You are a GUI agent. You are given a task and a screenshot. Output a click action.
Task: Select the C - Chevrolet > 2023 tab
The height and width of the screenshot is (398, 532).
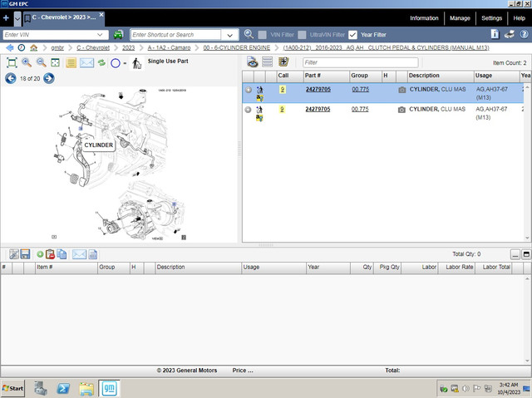[64, 17]
